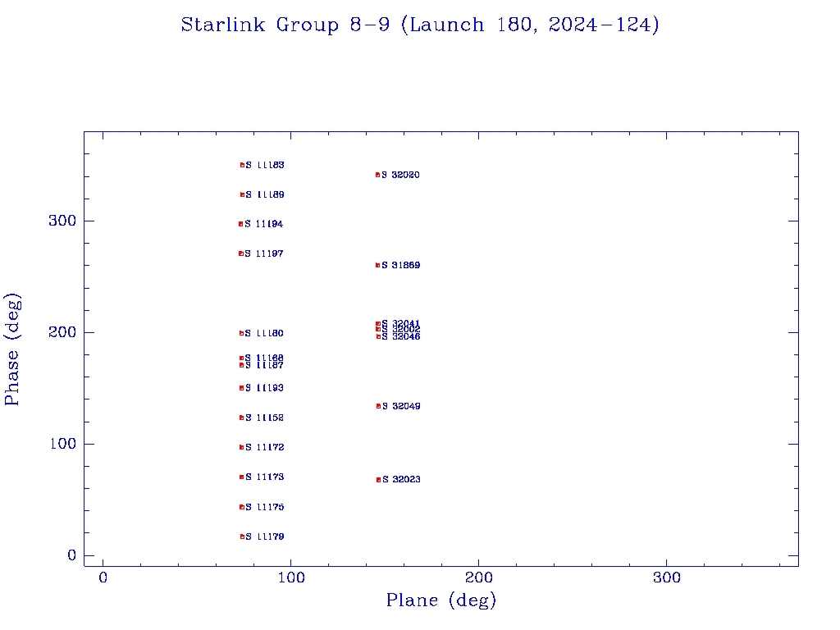Screen dimensions: 840x630
Task: Click the '100' tick label on Plane axis
Action: [x=291, y=577]
